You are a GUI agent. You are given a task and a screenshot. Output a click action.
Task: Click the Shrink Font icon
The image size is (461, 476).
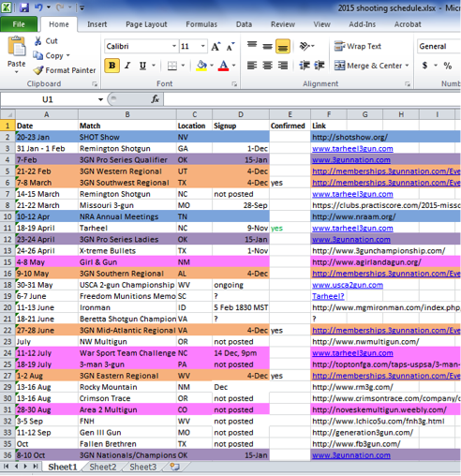coord(230,47)
